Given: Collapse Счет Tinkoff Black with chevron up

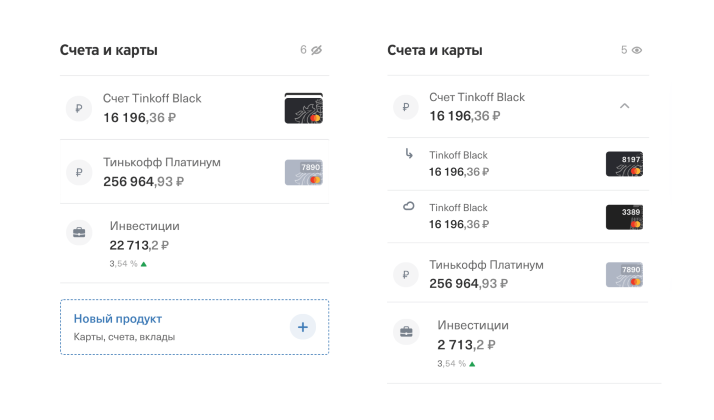Looking at the screenshot, I should tap(624, 106).
